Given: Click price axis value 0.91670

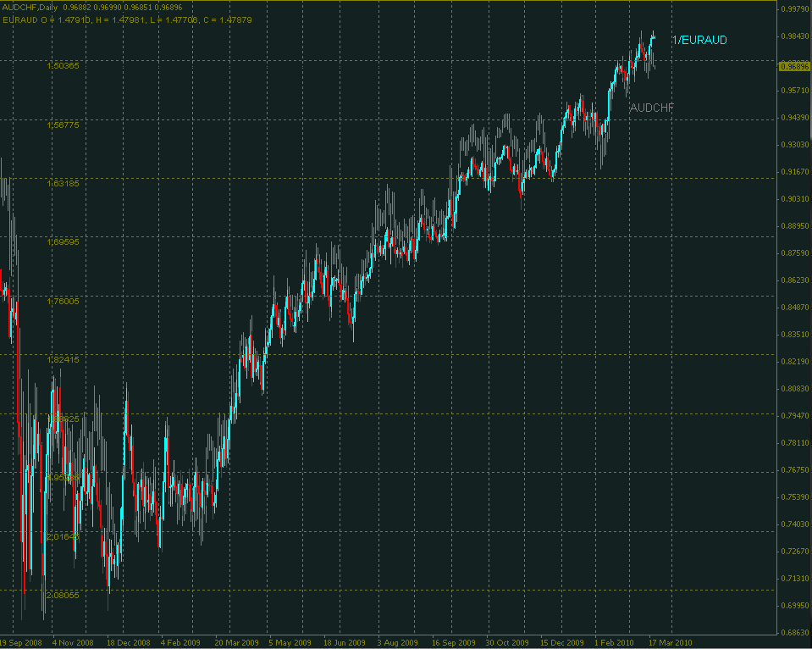Looking at the screenshot, I should [795, 172].
